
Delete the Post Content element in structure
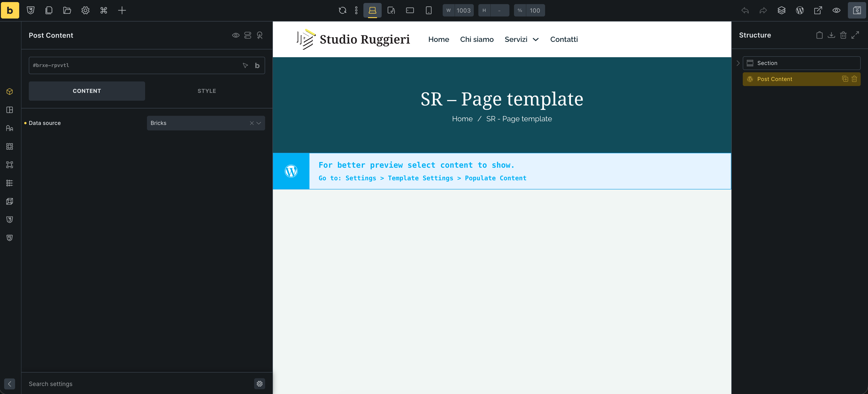click(x=854, y=79)
